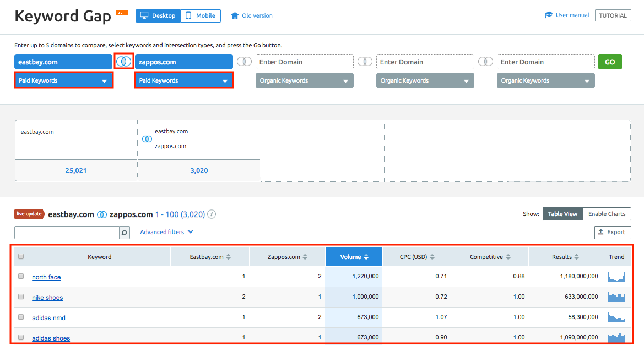Open the User manual link
This screenshot has height=345, width=644.
point(572,15)
